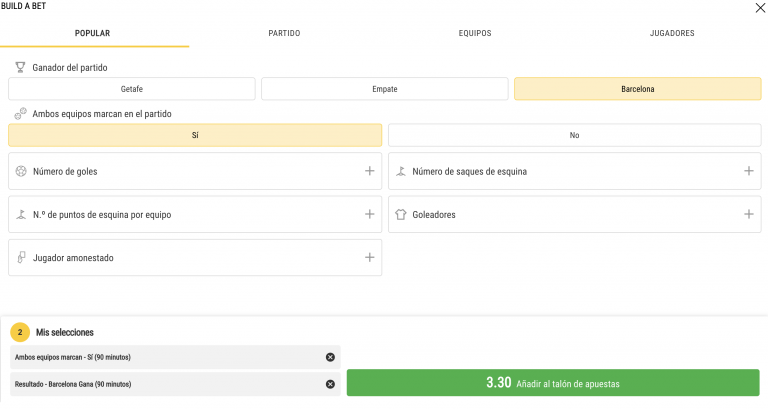
Task: Select the Jugadores tab
Action: click(x=672, y=33)
